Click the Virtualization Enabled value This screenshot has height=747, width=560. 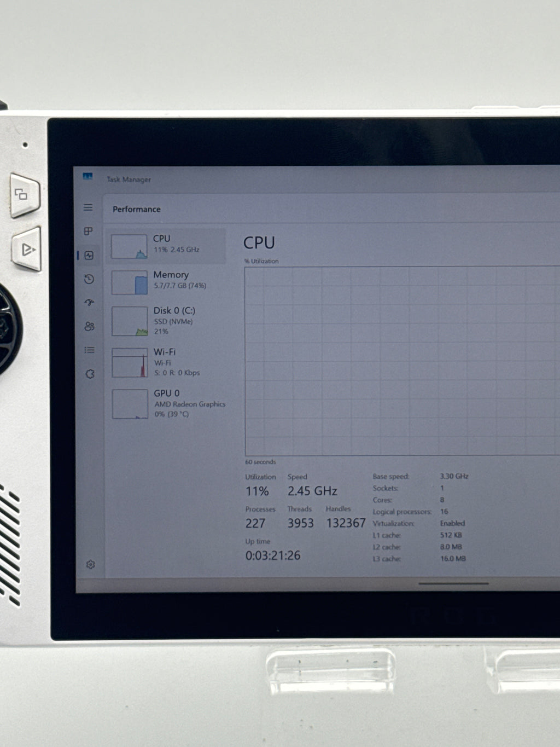452,523
